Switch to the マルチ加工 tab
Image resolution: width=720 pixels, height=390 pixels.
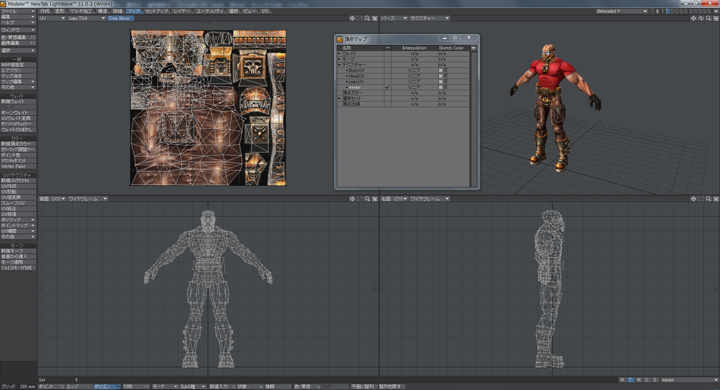pyautogui.click(x=82, y=11)
